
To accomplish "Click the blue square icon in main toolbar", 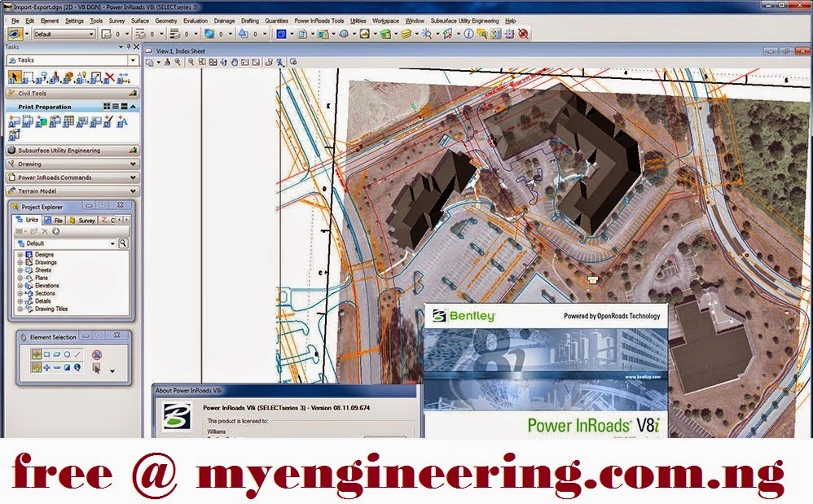I will [281, 33].
